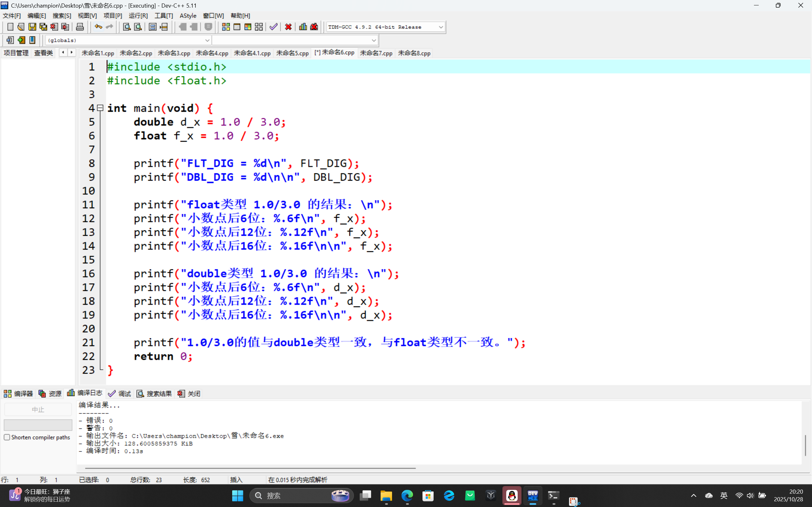Screen dimensions: 812x507
Task: Switch to the 未命名3.cpp tab
Action: [174, 53]
